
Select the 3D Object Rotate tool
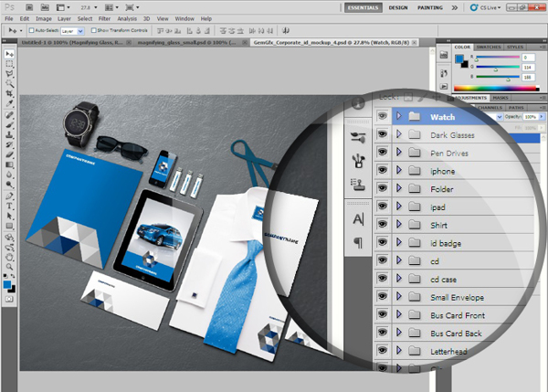coord(9,238)
